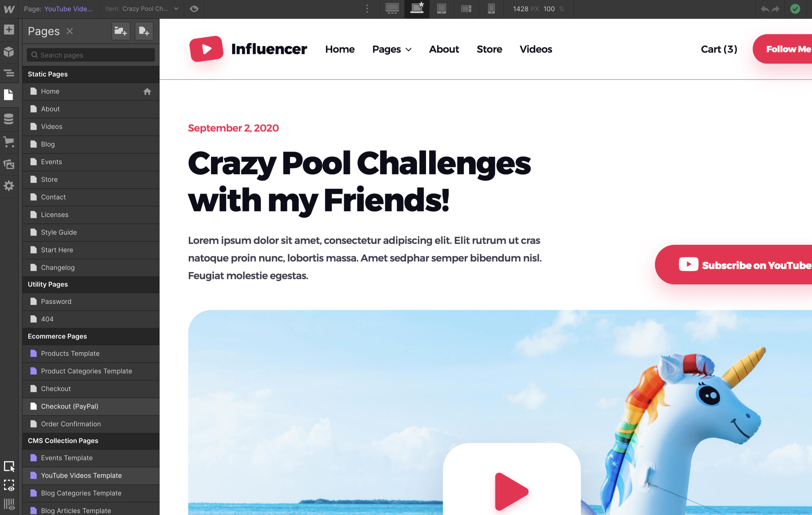Switch to the mobile portrait breakpoint
812x515 pixels.
491,9
